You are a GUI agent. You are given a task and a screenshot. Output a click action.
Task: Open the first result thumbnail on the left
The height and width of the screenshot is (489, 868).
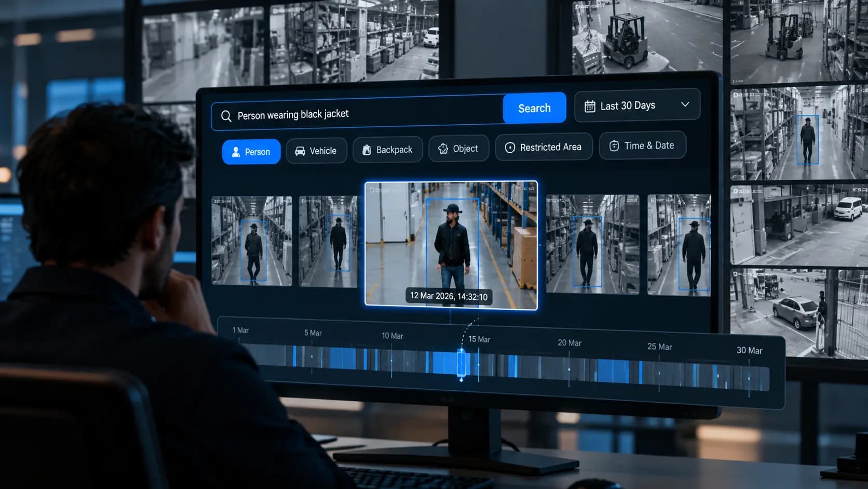252,241
